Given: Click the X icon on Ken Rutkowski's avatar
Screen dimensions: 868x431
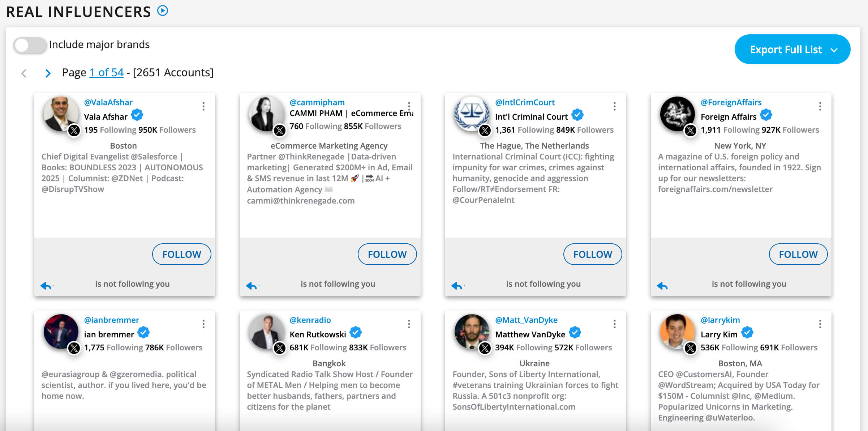Looking at the screenshot, I should [279, 348].
